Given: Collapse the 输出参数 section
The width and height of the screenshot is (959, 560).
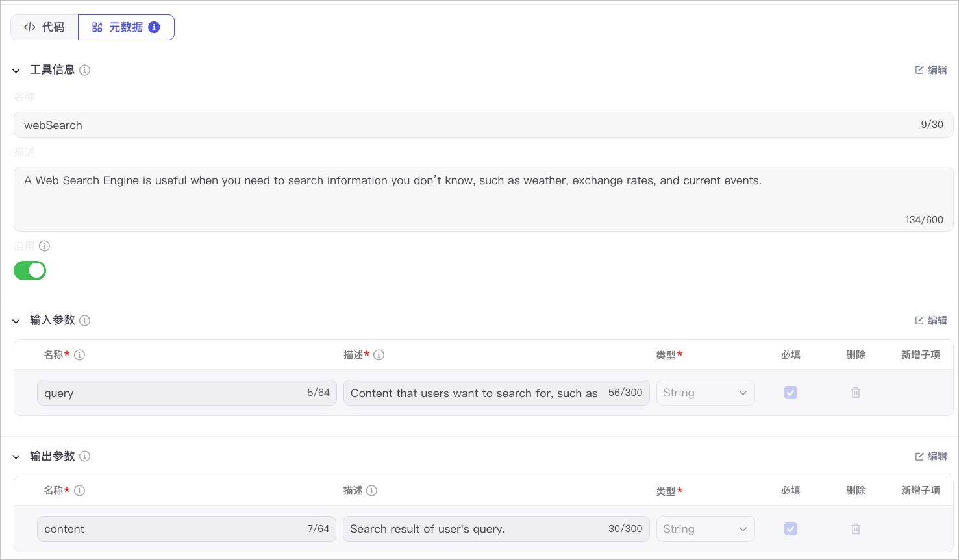Looking at the screenshot, I should point(16,457).
